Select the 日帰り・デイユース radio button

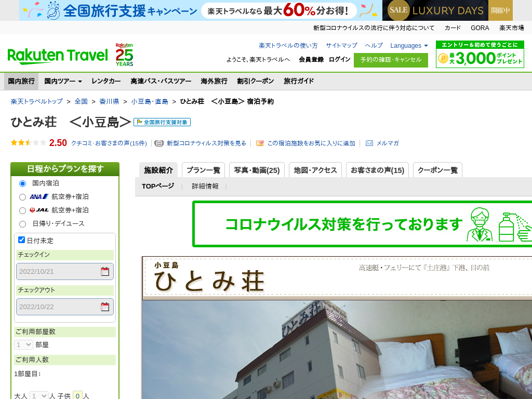click(22, 224)
